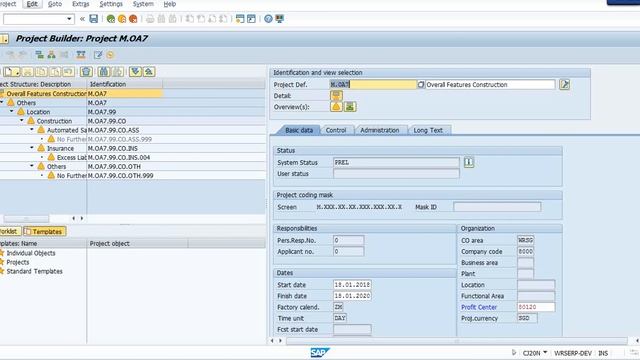The height and width of the screenshot is (360, 640).
Task: Open the command field dropdown arrow
Action: click(69, 19)
